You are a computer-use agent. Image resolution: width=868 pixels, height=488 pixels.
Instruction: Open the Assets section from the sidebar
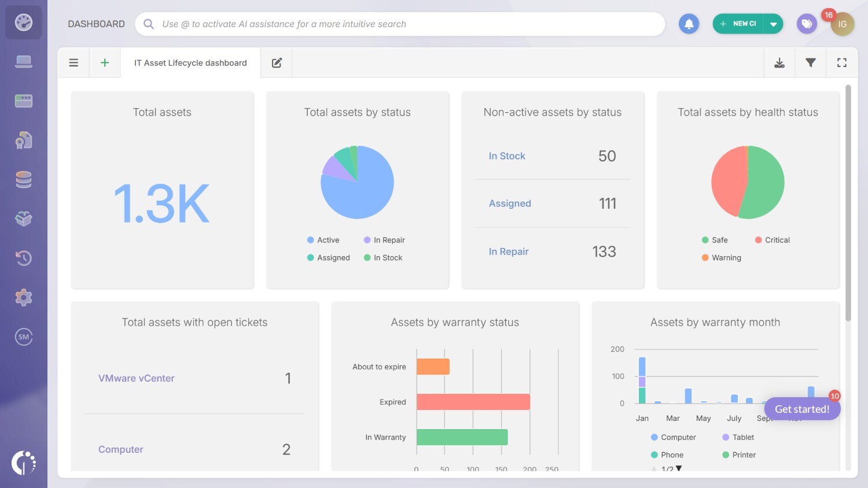click(24, 61)
